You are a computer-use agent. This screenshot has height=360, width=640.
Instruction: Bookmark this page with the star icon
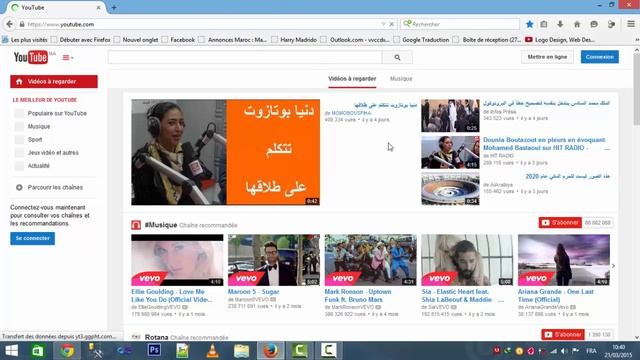[x=529, y=24]
